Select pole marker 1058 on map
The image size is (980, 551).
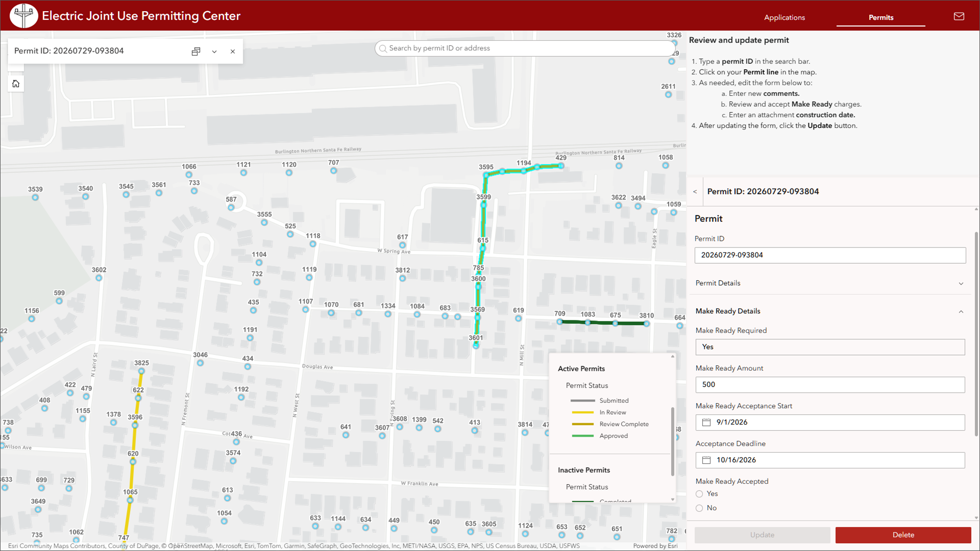coord(666,165)
